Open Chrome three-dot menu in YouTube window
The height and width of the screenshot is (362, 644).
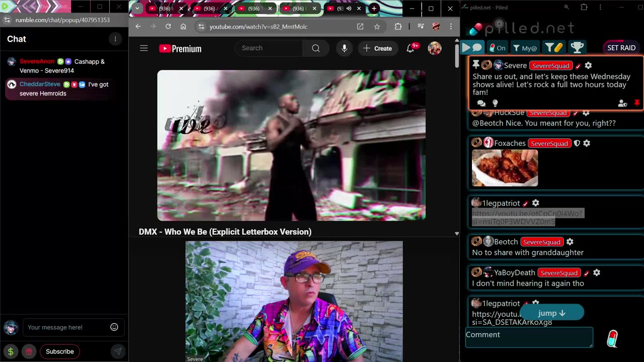click(x=451, y=27)
